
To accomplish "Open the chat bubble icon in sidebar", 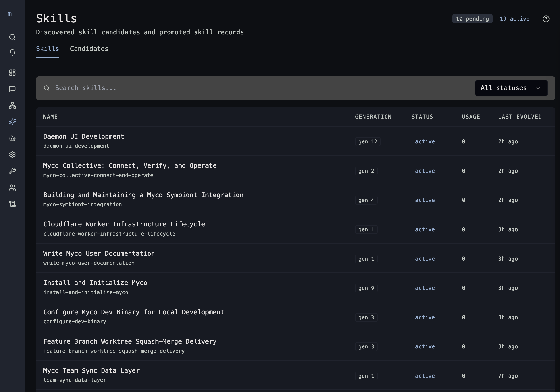I will click(12, 89).
